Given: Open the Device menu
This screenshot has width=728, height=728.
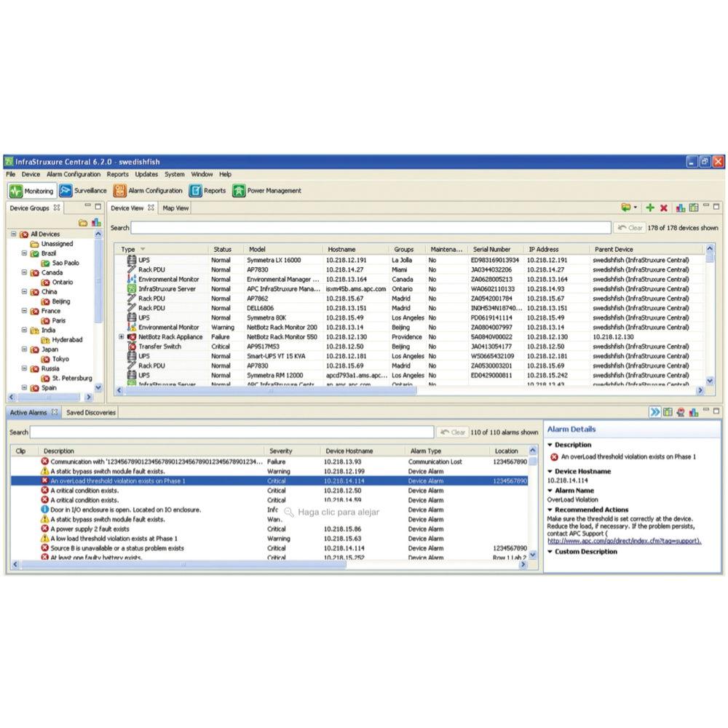Looking at the screenshot, I should (x=31, y=174).
